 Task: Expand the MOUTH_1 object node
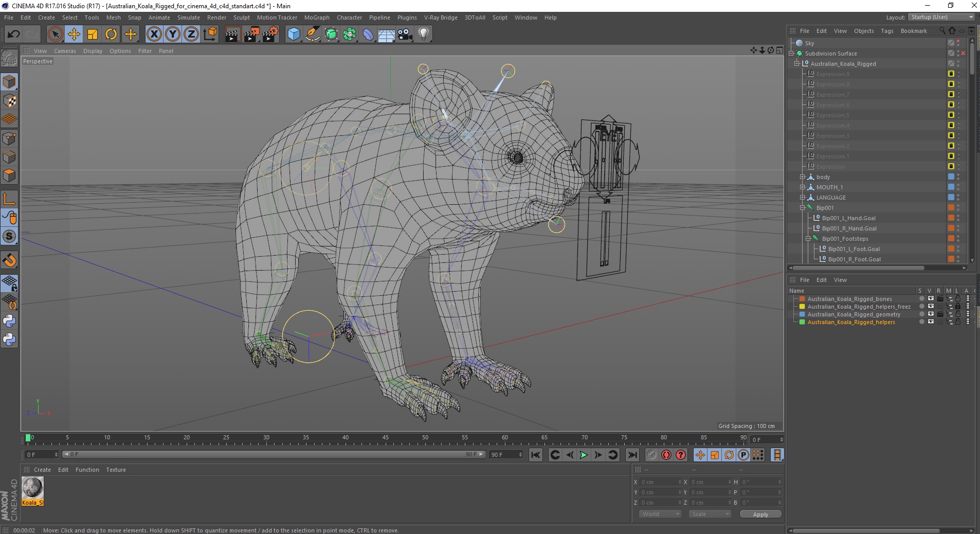click(x=803, y=187)
